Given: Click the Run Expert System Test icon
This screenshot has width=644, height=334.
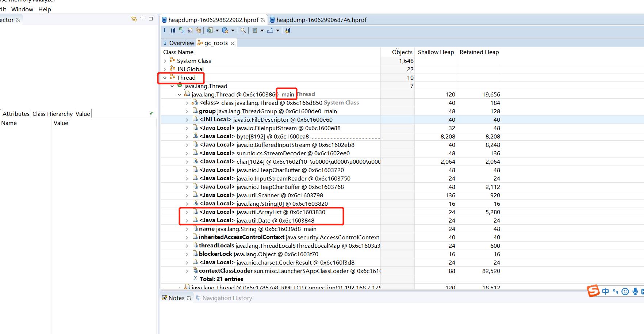Looking at the screenshot, I should coord(210,30).
